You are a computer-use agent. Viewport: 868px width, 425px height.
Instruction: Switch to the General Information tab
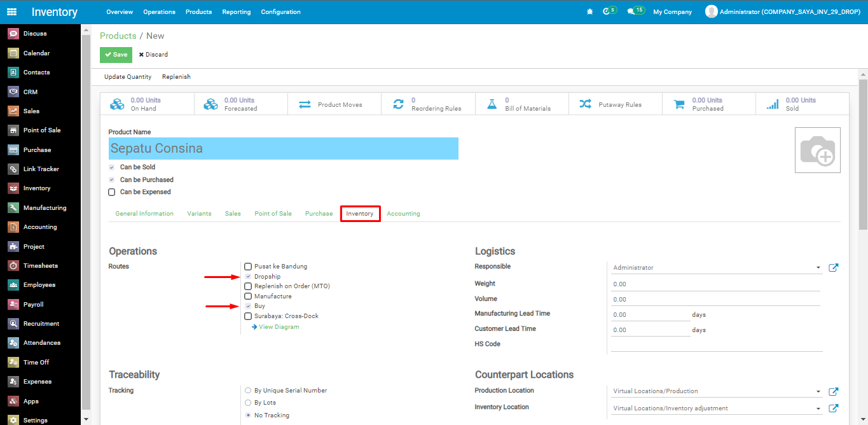144,214
